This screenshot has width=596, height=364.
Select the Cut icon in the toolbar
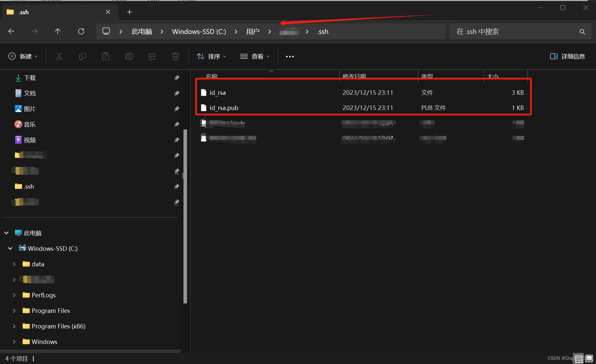point(59,56)
